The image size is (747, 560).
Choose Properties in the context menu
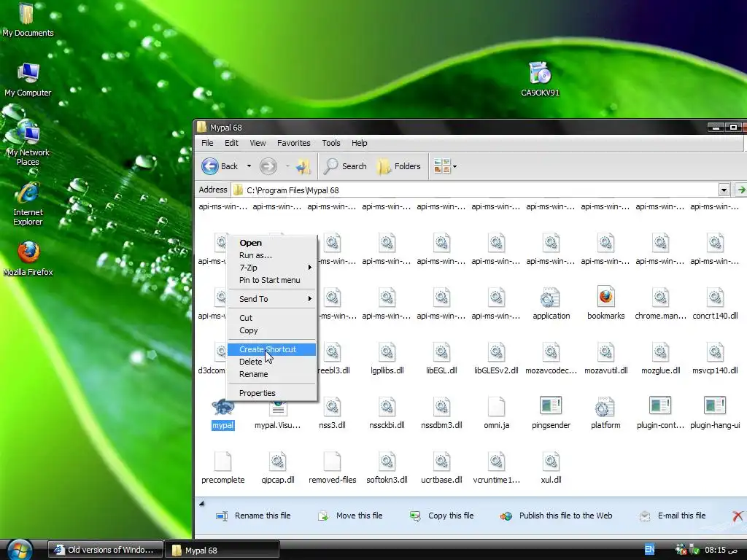pos(271,393)
